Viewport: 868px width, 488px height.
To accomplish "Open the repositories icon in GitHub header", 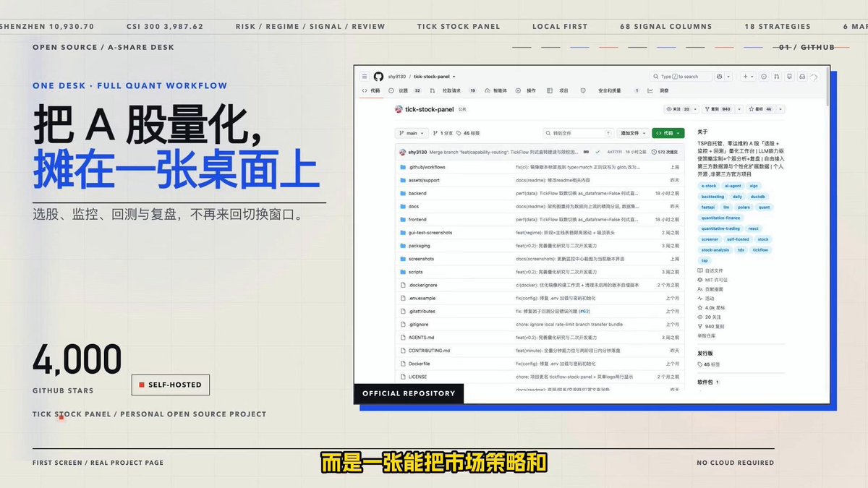I will pyautogui.click(x=789, y=76).
